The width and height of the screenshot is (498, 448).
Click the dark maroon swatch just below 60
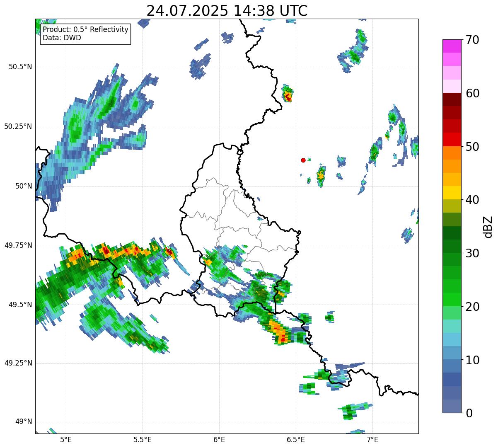click(x=452, y=99)
